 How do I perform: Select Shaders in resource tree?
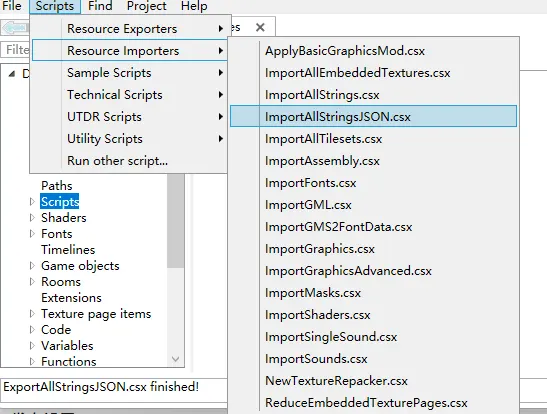(x=63, y=218)
